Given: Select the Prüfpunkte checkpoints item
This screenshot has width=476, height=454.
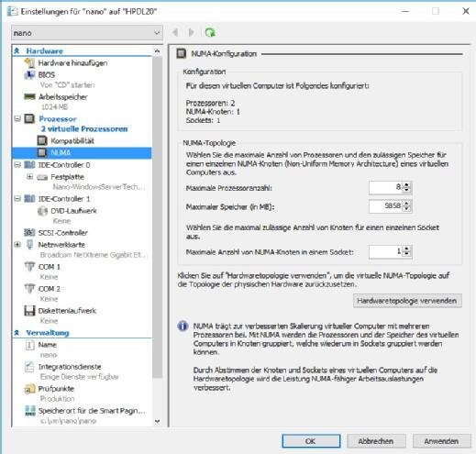Looking at the screenshot, I should tap(56, 389).
